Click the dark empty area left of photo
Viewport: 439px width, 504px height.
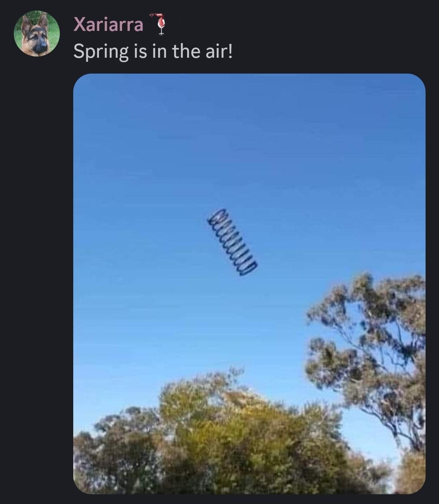(37, 285)
